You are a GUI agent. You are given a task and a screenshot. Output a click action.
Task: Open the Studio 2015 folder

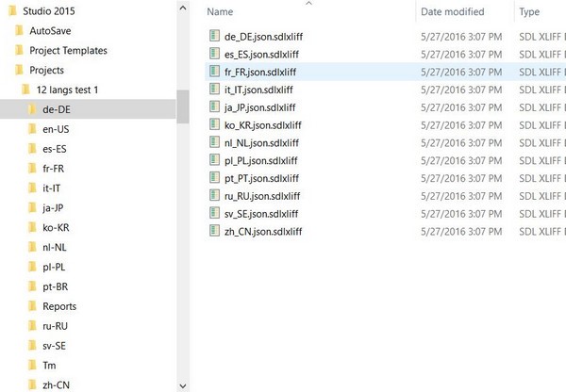[49, 11]
